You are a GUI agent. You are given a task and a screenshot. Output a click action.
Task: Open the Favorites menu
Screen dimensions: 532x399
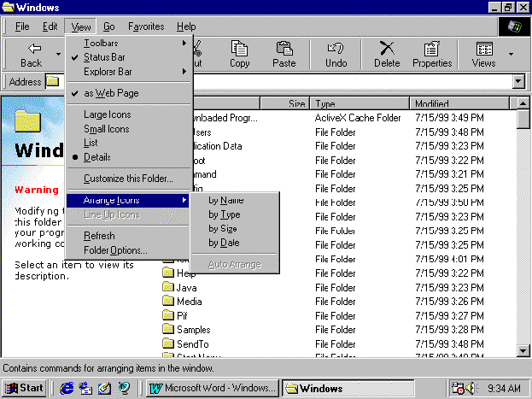(146, 26)
